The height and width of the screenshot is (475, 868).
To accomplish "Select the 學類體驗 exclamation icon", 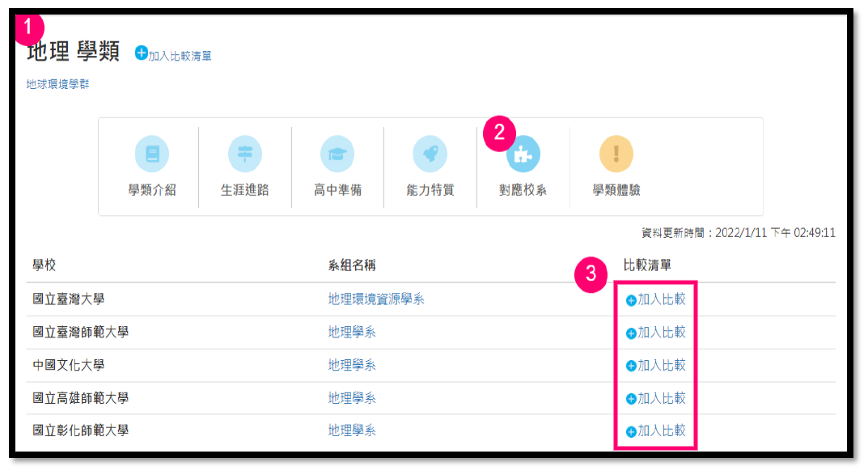I will pos(616,154).
